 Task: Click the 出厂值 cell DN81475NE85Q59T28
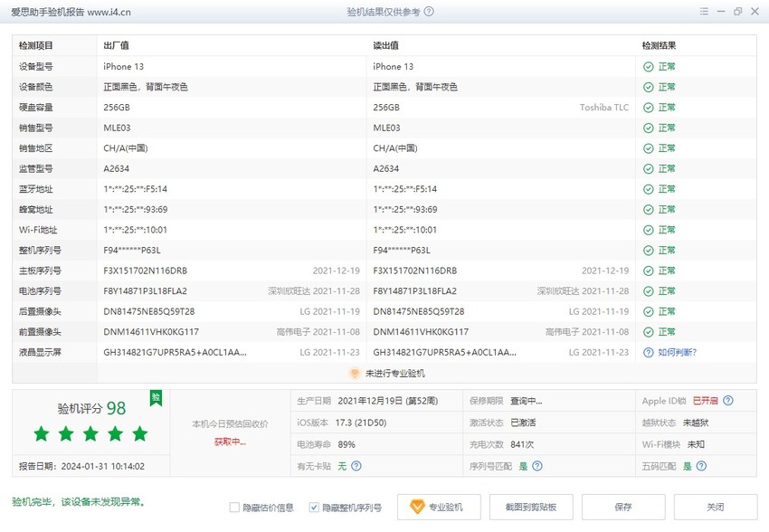click(x=149, y=312)
